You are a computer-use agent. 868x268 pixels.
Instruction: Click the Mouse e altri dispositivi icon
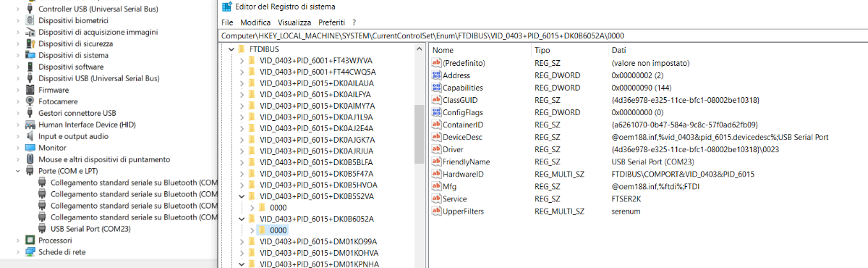pyautogui.click(x=30, y=159)
